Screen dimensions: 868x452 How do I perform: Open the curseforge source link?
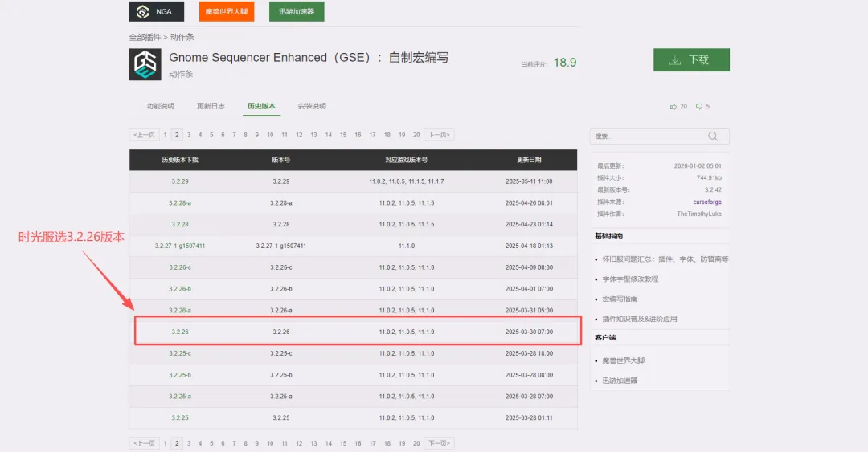pos(707,202)
